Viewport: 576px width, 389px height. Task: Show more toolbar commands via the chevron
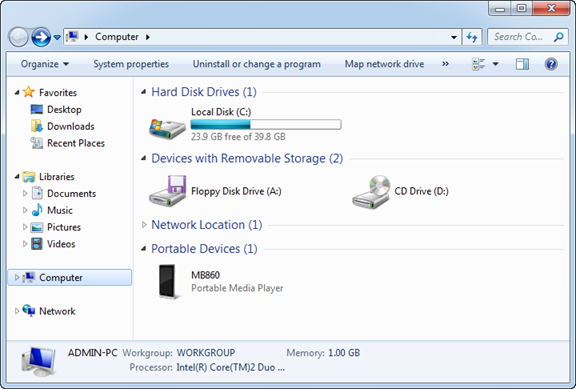click(x=445, y=64)
